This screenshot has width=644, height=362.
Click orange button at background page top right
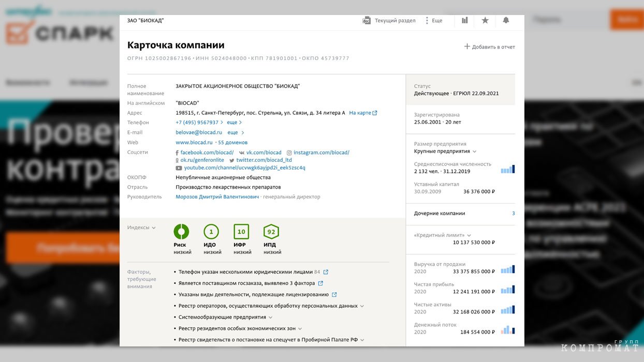pos(627,20)
